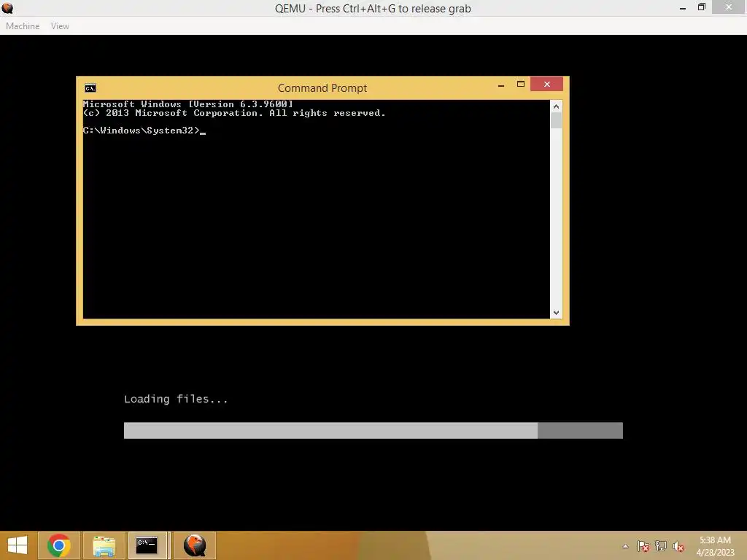
Task: Click the Command Prompt title bar text
Action: [322, 88]
